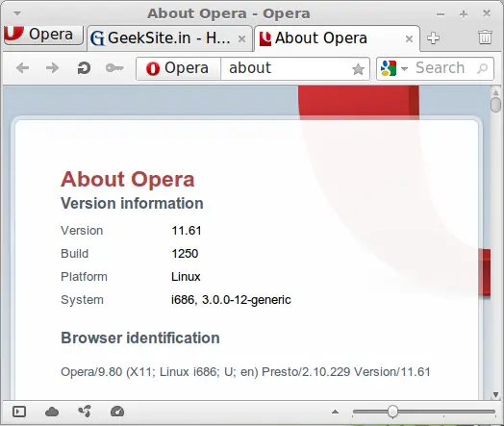Open Opera Unite icon in status bar

pyautogui.click(x=85, y=412)
